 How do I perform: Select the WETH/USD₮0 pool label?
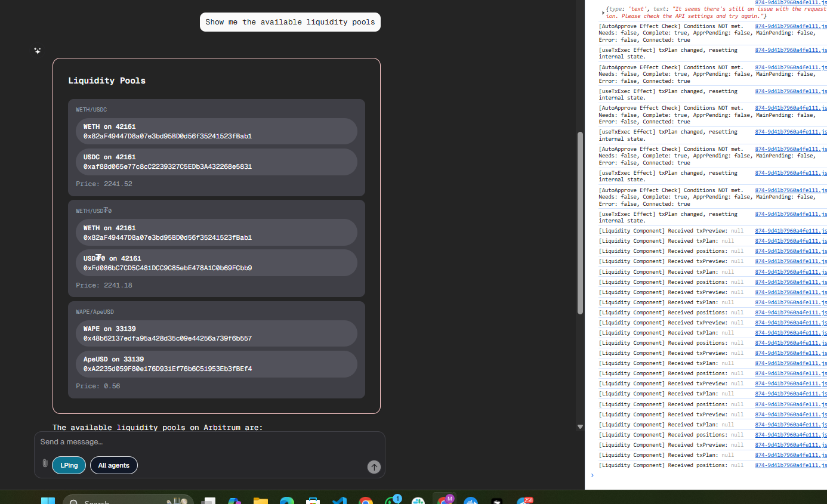(94, 211)
